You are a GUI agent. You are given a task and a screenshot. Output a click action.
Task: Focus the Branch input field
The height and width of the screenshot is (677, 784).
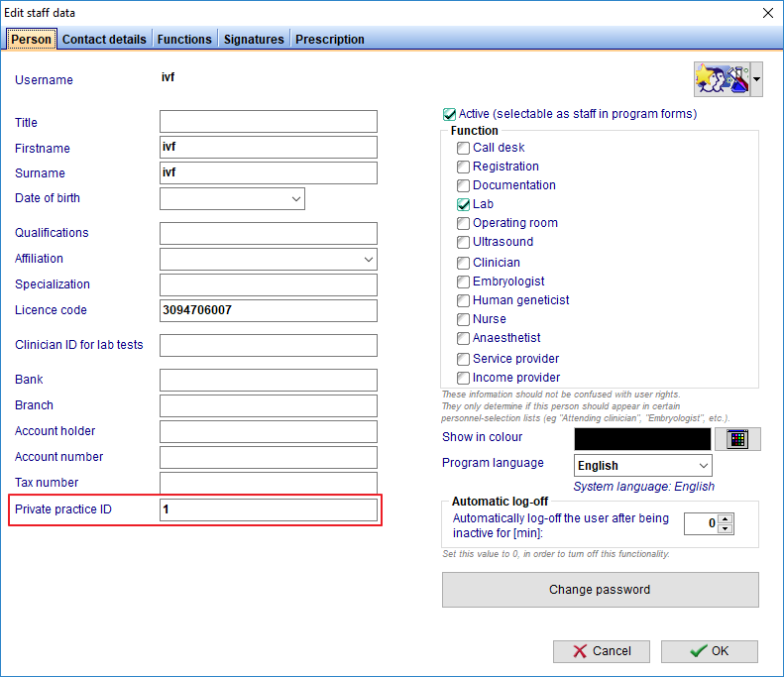tap(269, 406)
